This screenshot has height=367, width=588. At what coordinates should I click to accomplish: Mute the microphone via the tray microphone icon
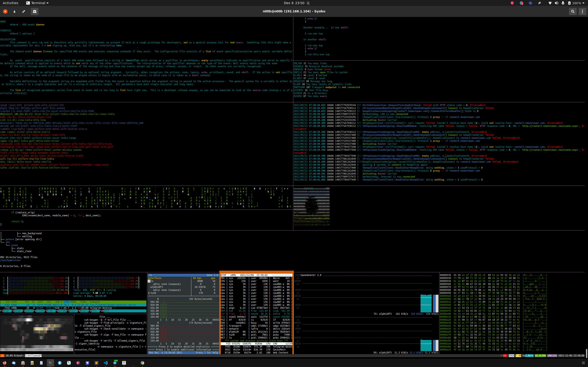pyautogui.click(x=563, y=3)
